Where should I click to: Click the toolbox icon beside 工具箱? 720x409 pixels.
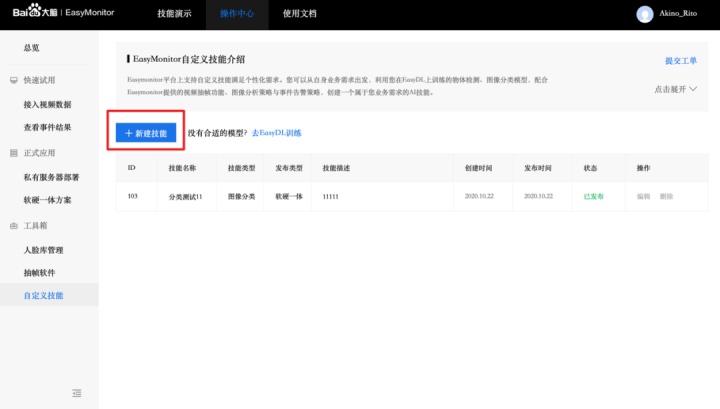(x=14, y=226)
